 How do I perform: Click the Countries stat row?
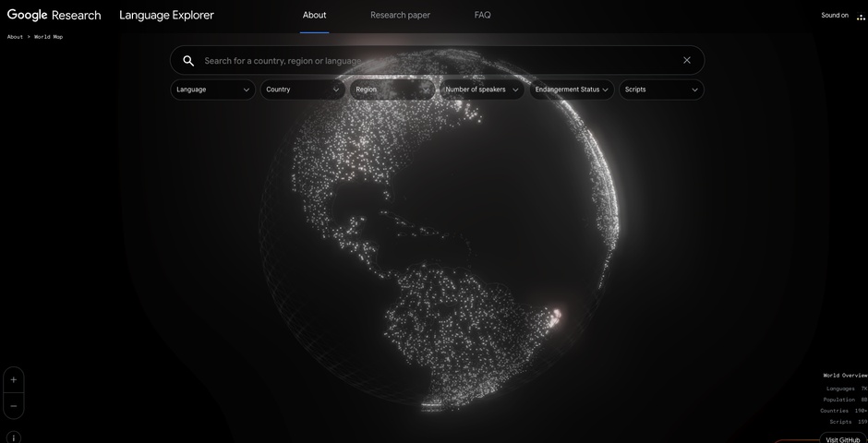point(844,411)
